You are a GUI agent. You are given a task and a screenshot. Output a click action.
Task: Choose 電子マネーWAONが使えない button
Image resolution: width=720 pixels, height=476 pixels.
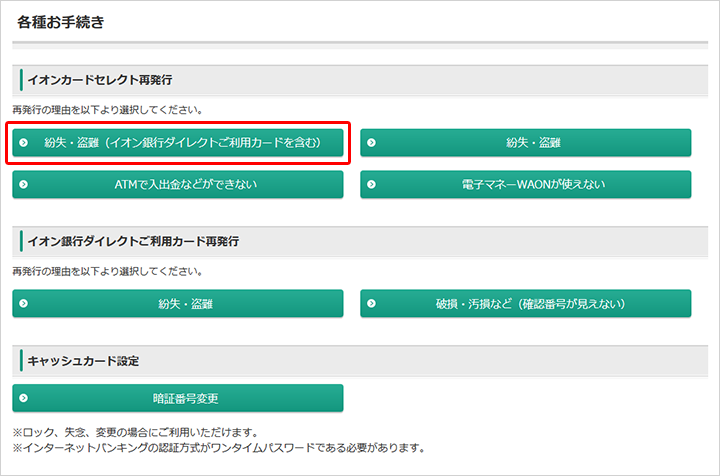525,185
